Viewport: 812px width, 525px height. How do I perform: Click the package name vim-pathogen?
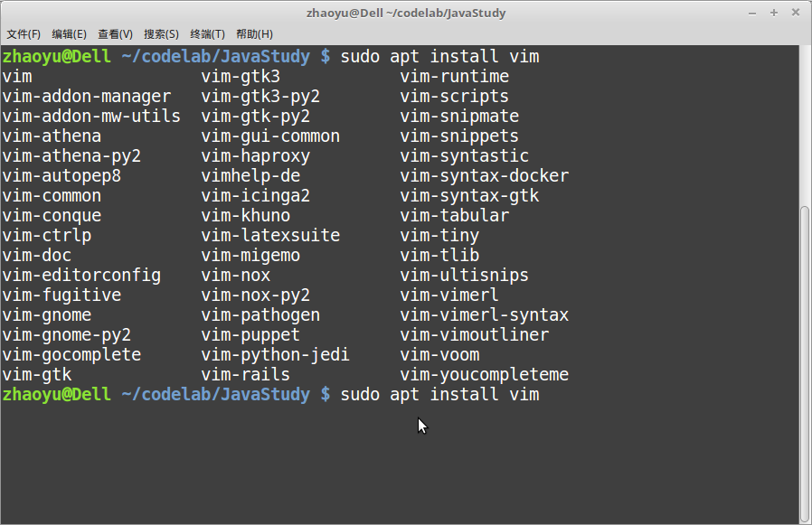260,314
